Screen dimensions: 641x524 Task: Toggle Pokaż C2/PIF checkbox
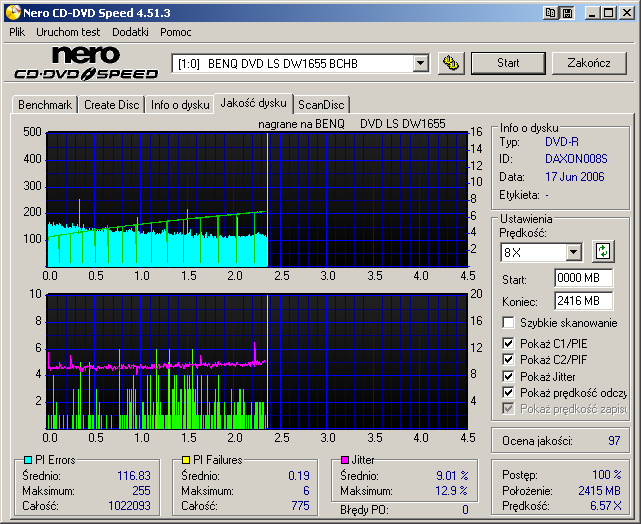508,359
